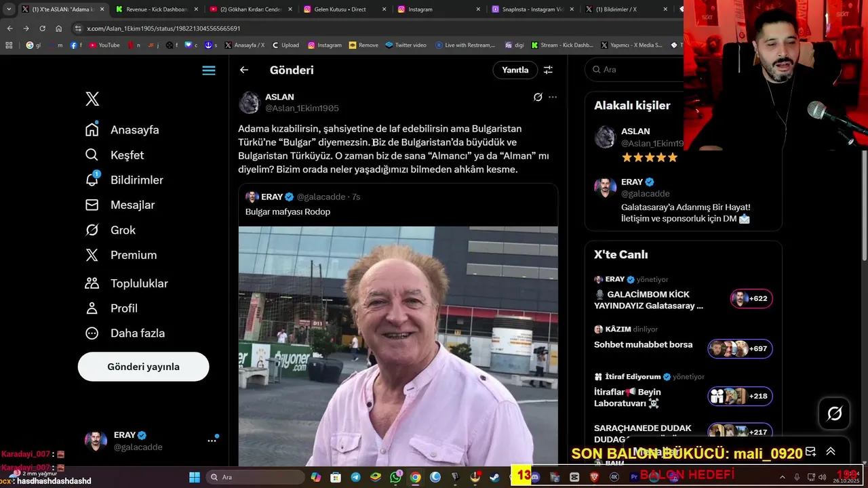Open Bildirimler notifications
Screen dimensions: 868x488
(x=124, y=180)
